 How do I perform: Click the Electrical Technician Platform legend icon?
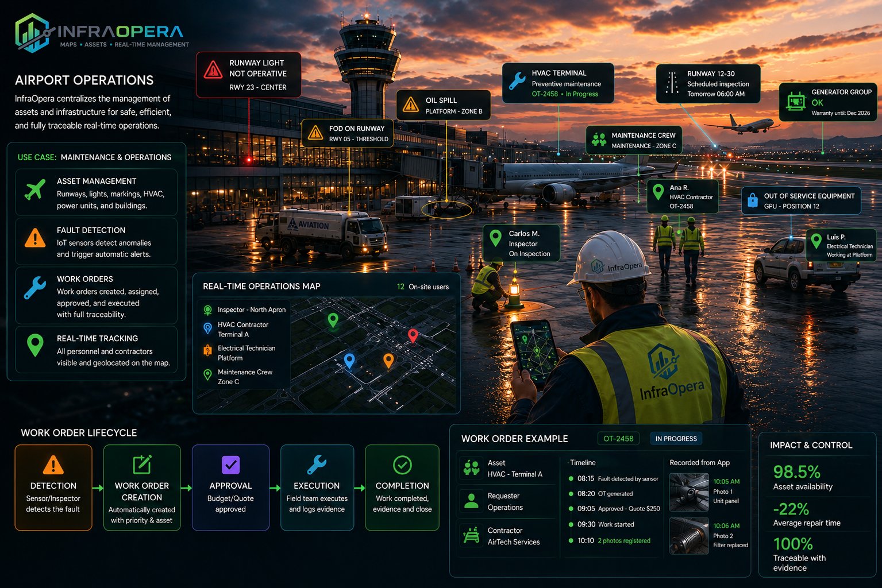[208, 350]
